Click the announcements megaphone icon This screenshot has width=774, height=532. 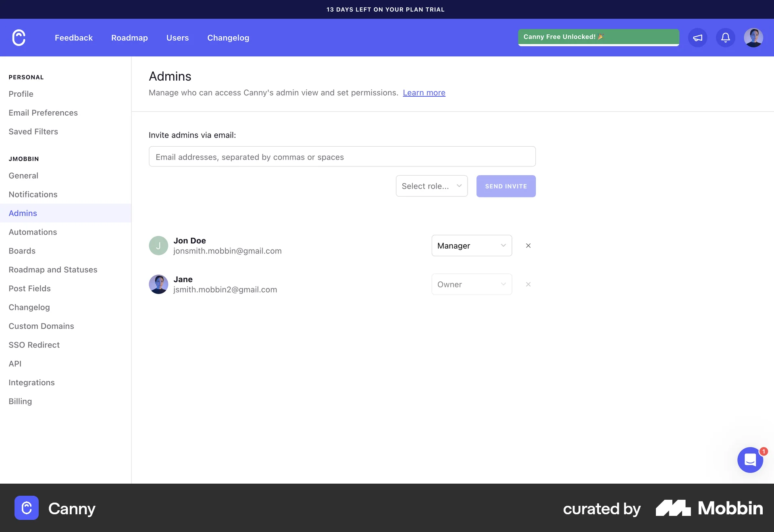click(698, 37)
